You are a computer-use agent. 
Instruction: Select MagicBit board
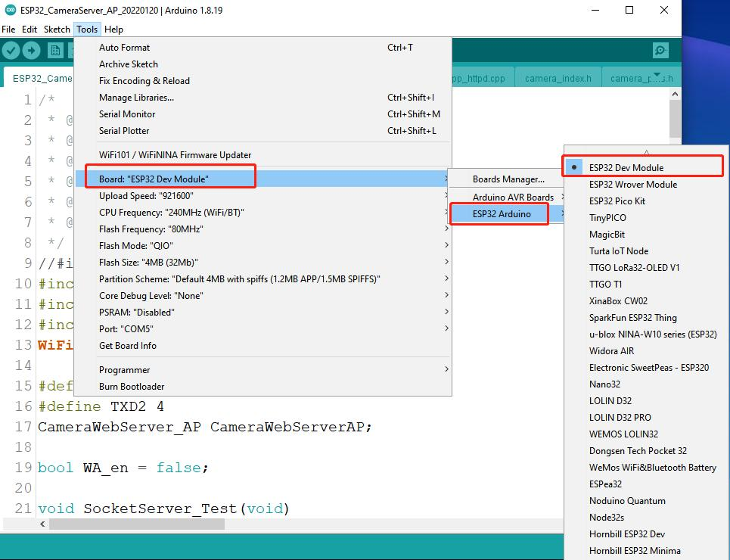(x=647, y=235)
